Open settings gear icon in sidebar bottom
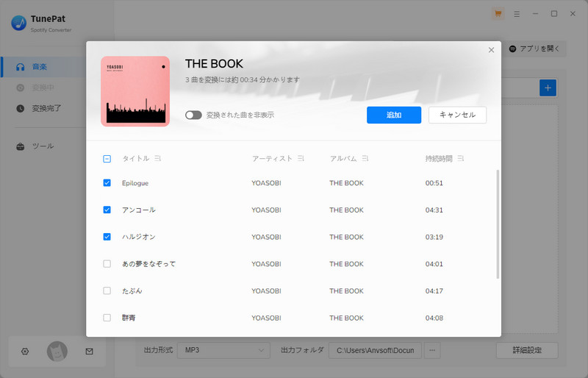This screenshot has width=588, height=378. coord(25,352)
